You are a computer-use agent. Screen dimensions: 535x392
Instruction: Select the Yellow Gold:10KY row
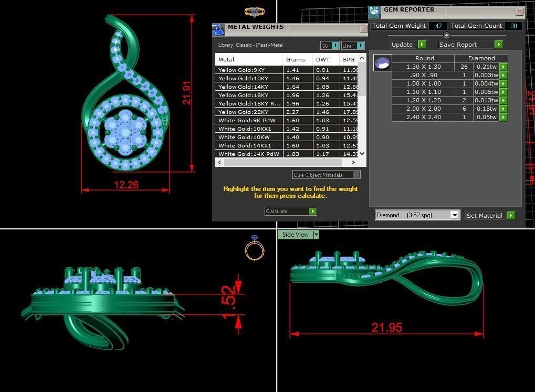tap(287, 78)
